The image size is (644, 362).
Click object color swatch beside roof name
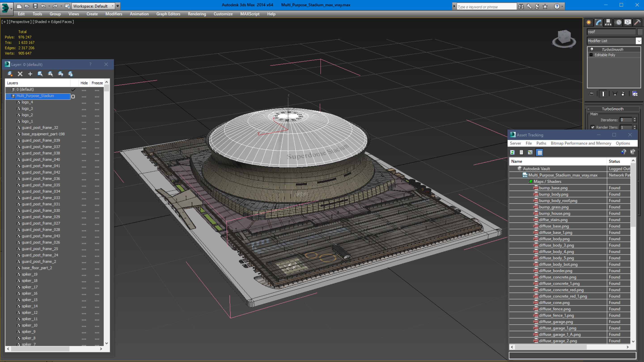click(640, 32)
